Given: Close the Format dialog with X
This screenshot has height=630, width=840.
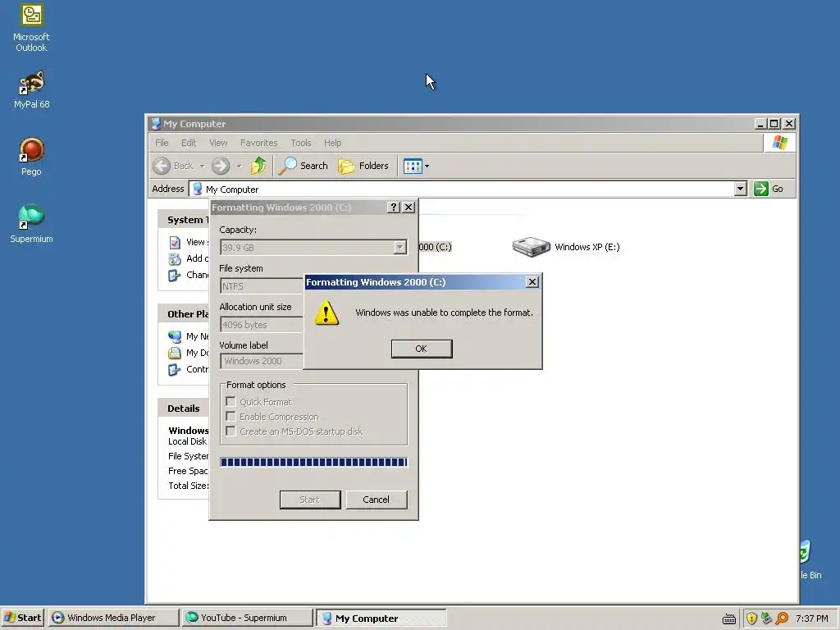Looking at the screenshot, I should point(409,208).
